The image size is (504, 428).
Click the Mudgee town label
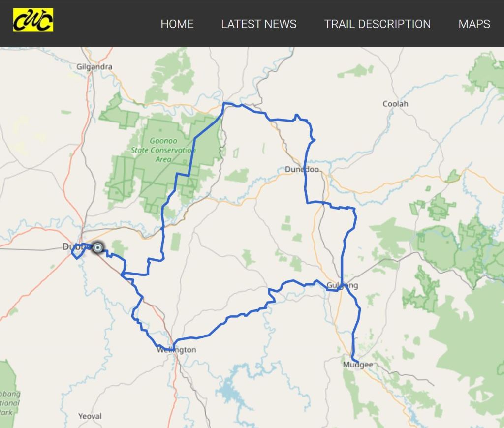click(358, 365)
